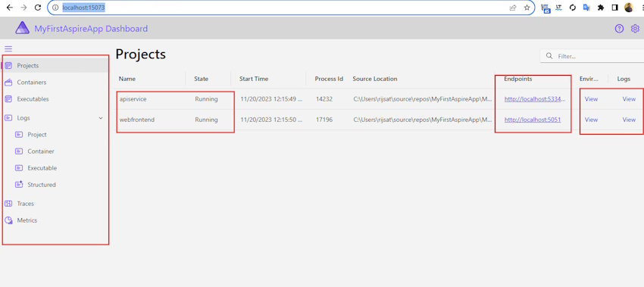Open the webfrontend localhost:5051 endpoint link

coord(533,120)
